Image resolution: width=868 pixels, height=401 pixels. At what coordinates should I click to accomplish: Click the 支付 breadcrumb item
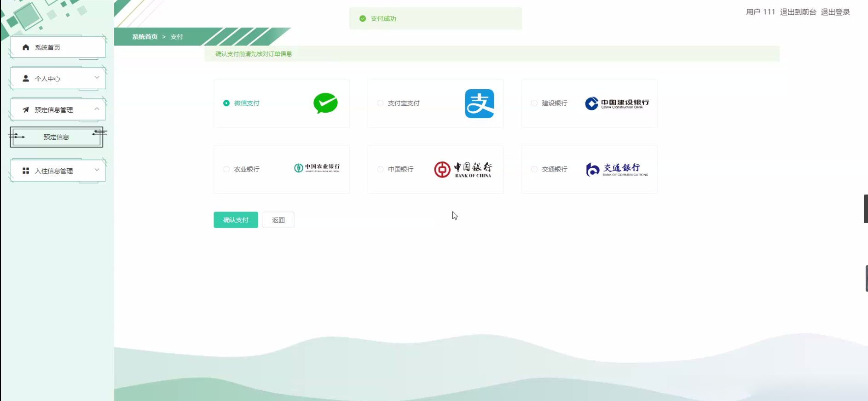pyautogui.click(x=177, y=37)
